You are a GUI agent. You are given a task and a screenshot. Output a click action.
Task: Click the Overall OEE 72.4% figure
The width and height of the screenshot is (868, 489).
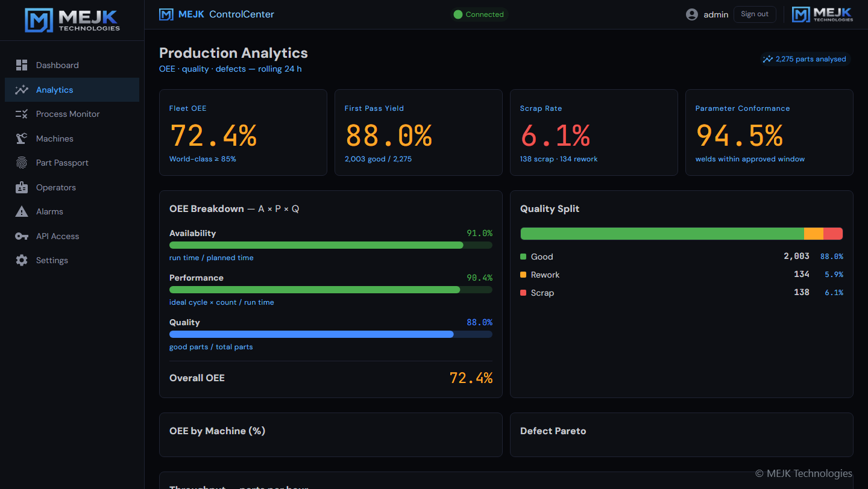click(x=471, y=378)
